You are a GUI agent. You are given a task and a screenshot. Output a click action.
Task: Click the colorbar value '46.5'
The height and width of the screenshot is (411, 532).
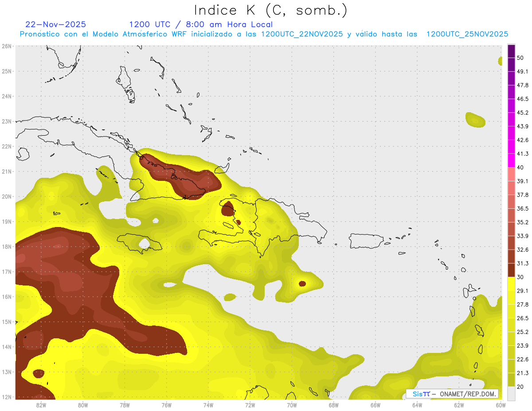point(523,99)
